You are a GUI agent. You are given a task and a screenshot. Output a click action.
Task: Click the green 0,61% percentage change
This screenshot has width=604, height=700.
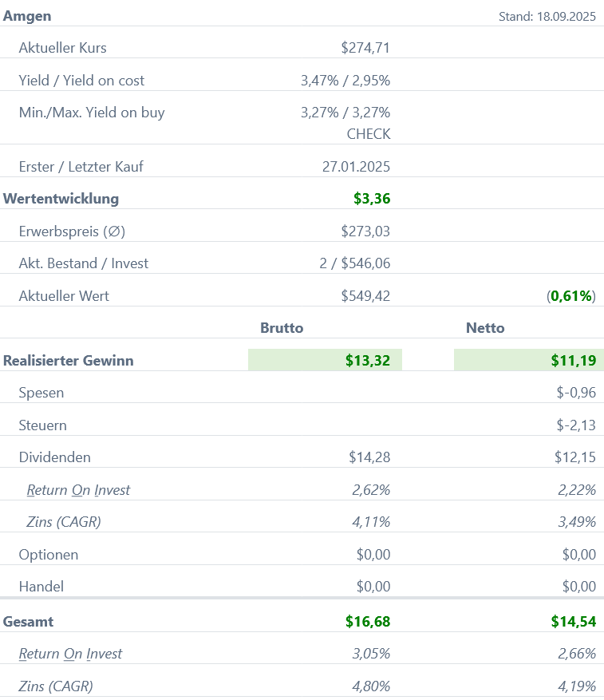click(571, 296)
